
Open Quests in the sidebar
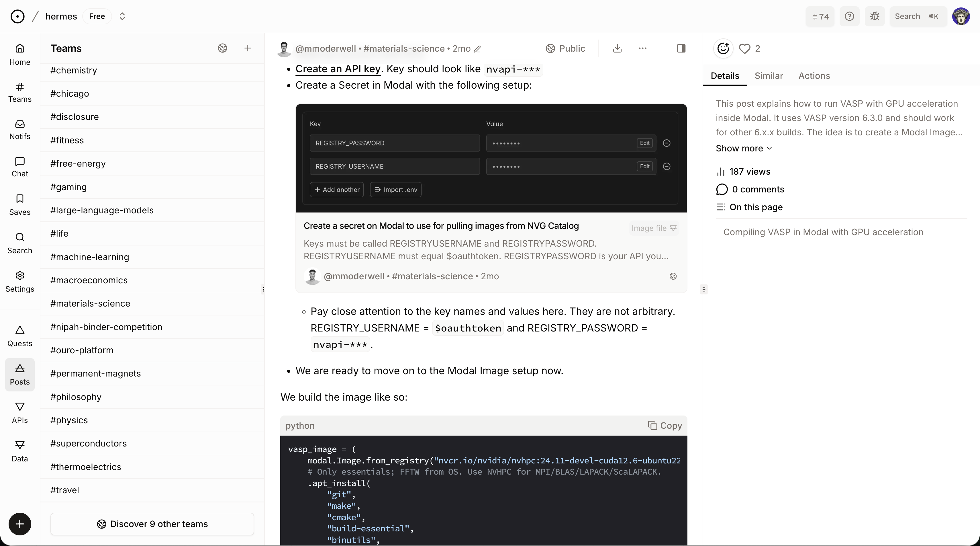(20, 336)
